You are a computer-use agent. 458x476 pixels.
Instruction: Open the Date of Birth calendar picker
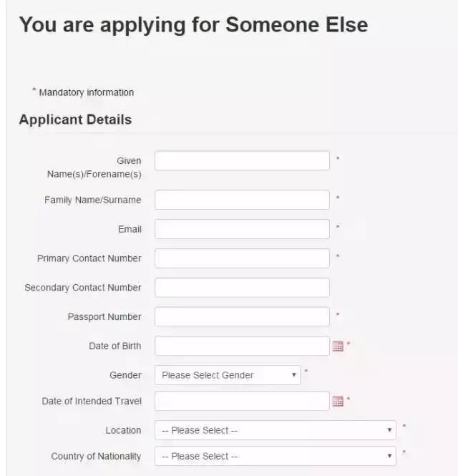click(x=338, y=346)
